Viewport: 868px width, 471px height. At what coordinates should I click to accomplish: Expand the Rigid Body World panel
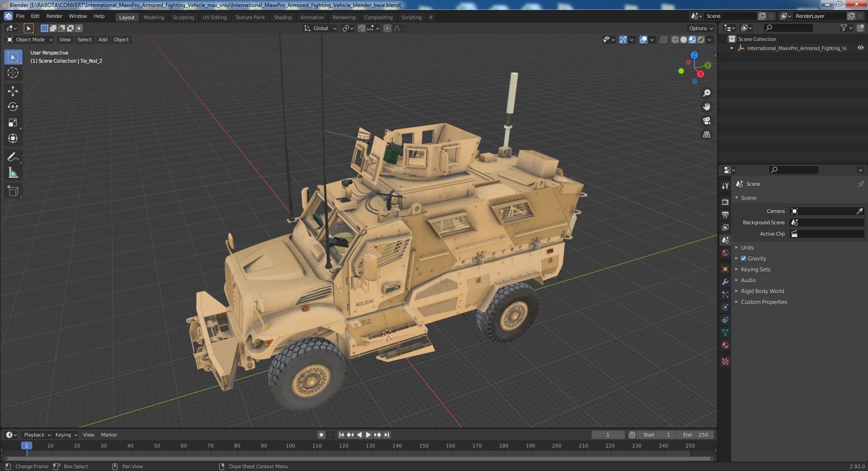[762, 291]
